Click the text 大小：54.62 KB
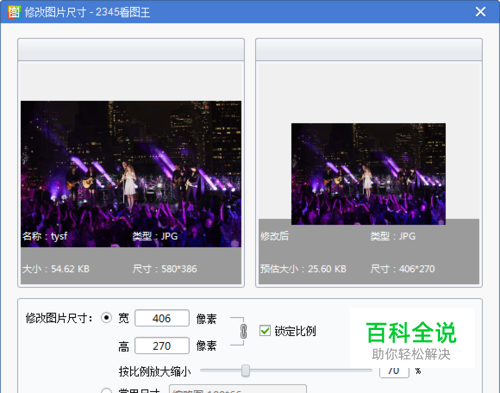Viewport: 500px width, 393px height. point(56,269)
